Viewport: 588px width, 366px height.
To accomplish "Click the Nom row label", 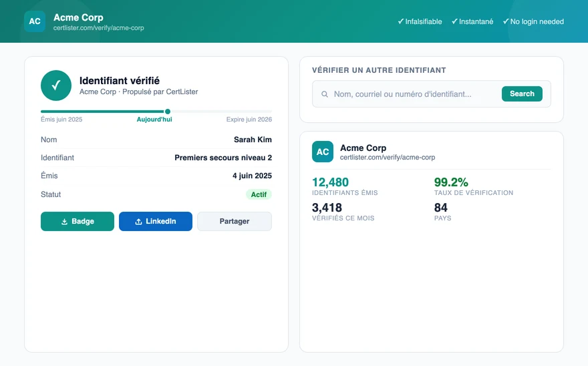I will 49,140.
